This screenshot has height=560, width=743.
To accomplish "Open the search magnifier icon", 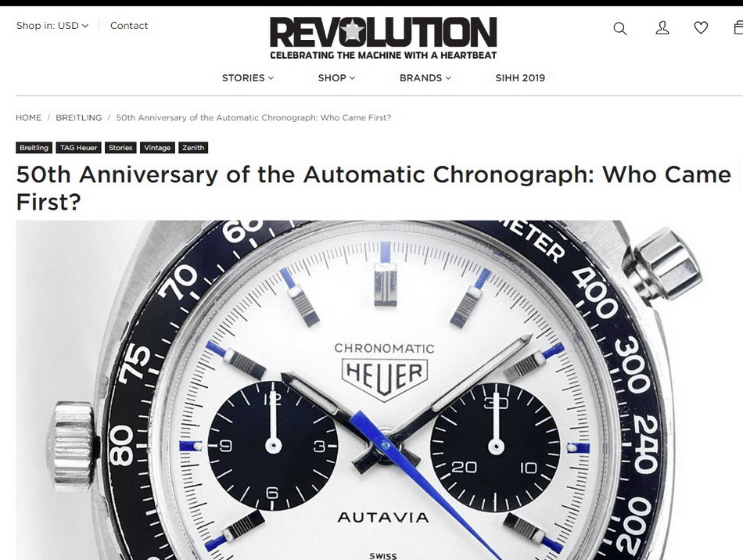I will pyautogui.click(x=619, y=28).
